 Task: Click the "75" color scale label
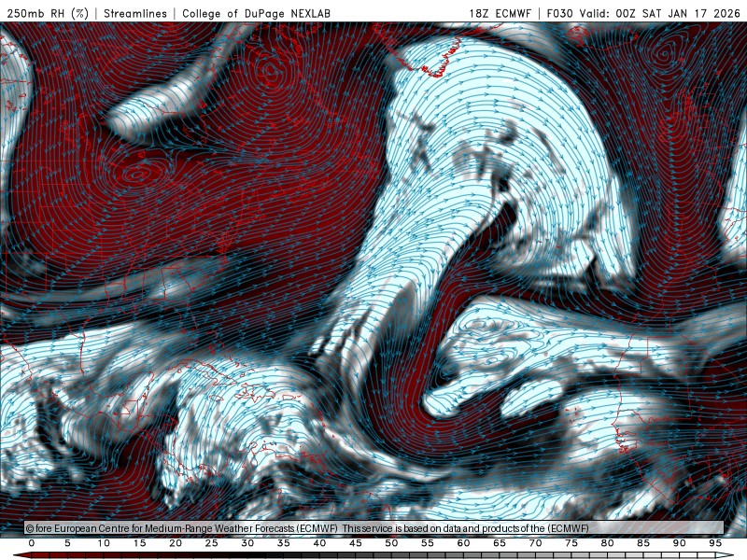tap(571, 543)
